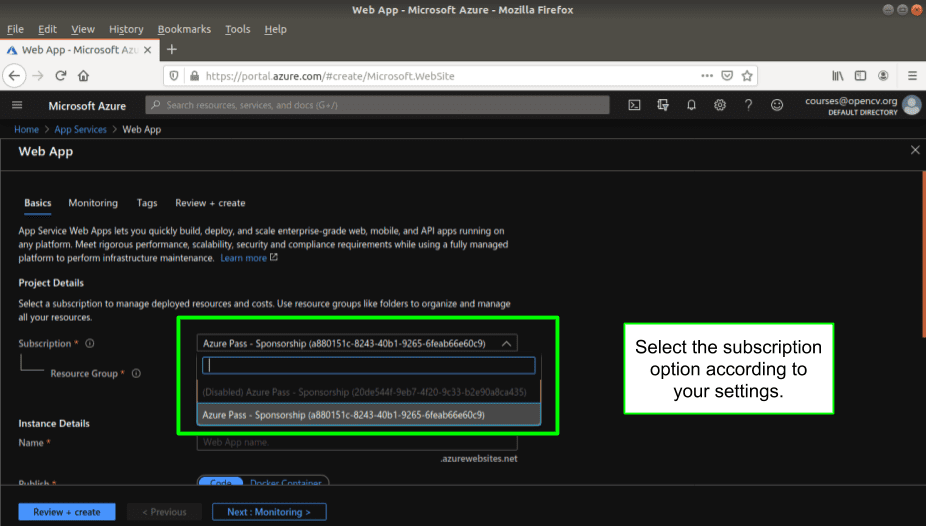Toggle the Firefox sidebar icon
Viewport: 927px width, 526px height.
point(861,76)
